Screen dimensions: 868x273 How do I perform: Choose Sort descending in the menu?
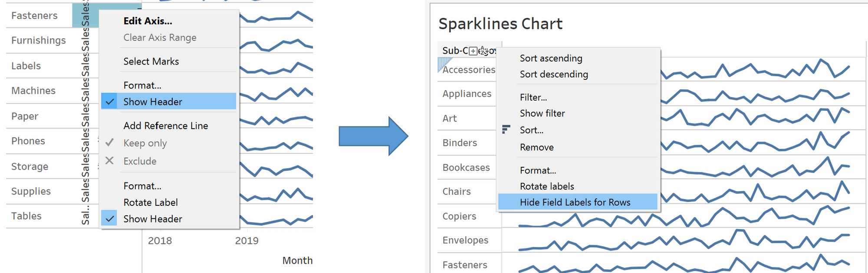pyautogui.click(x=554, y=74)
